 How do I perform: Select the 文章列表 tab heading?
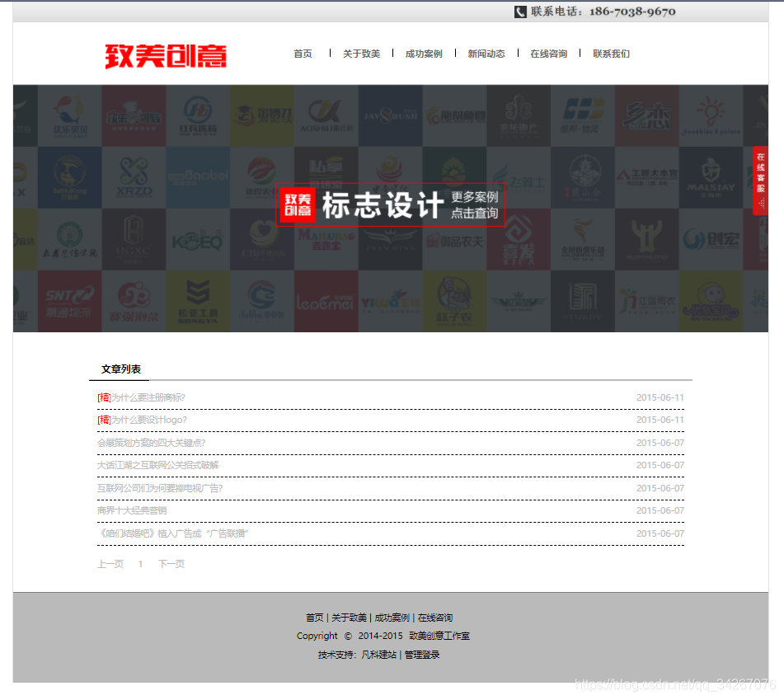(120, 369)
